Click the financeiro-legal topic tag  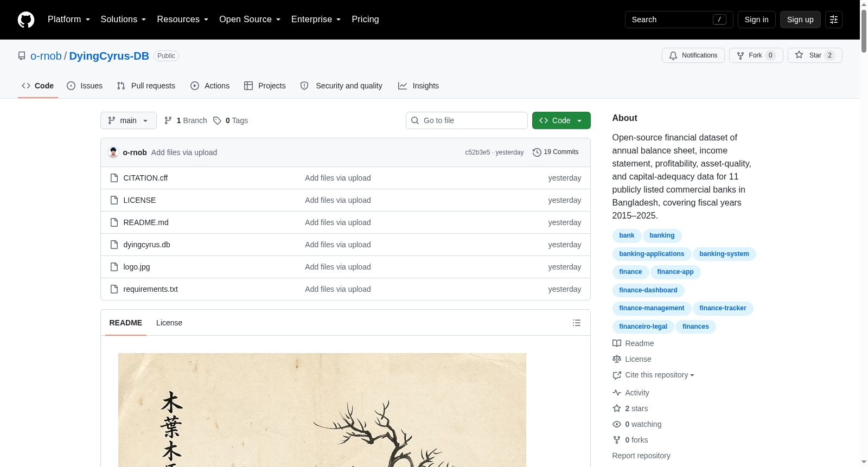(643, 327)
